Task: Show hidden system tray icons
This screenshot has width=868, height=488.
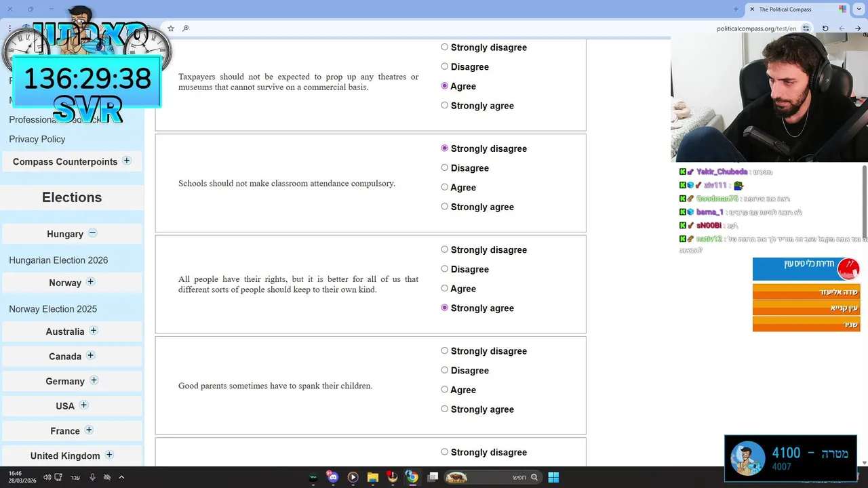Action: [121, 477]
